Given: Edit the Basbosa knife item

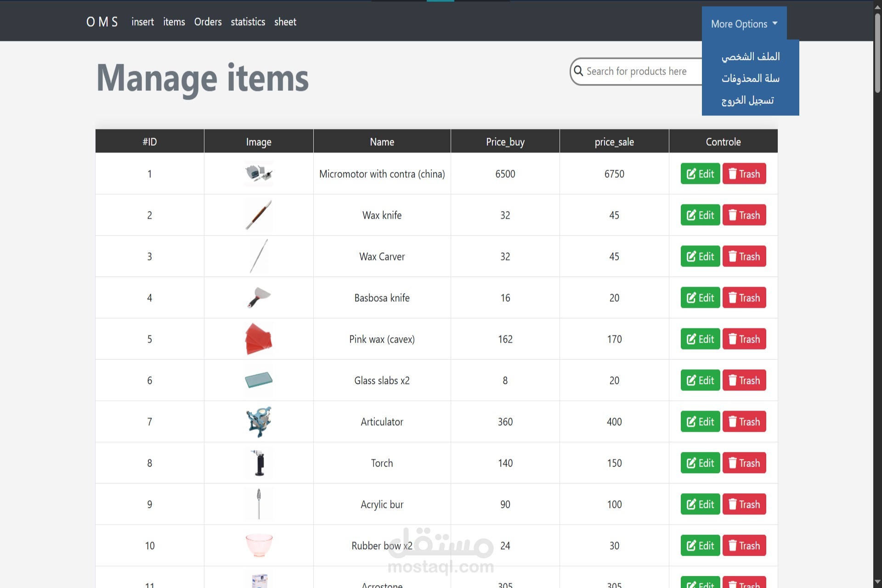Looking at the screenshot, I should [x=700, y=298].
